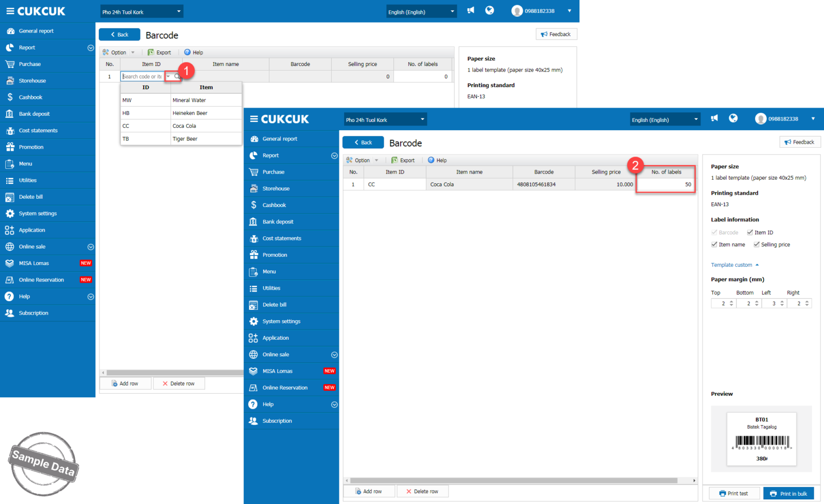The height and width of the screenshot is (504, 824).
Task: Click the No. of labels cell showing 50
Action: pyautogui.click(x=666, y=184)
